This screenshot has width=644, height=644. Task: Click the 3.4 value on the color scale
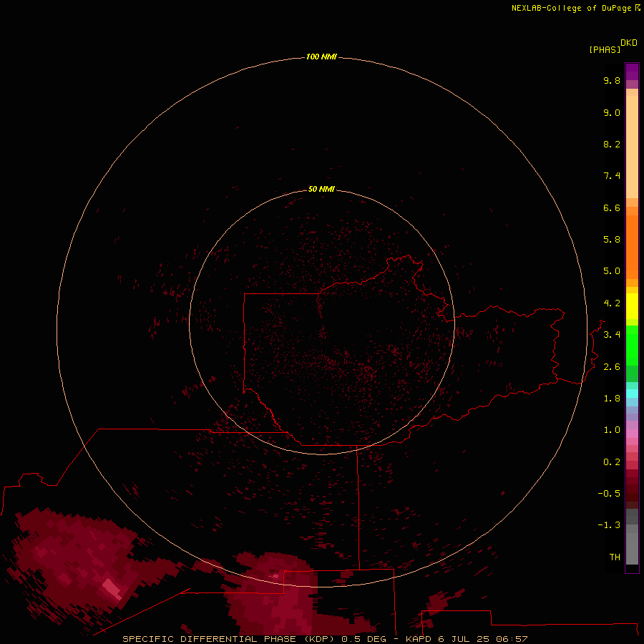612,335
